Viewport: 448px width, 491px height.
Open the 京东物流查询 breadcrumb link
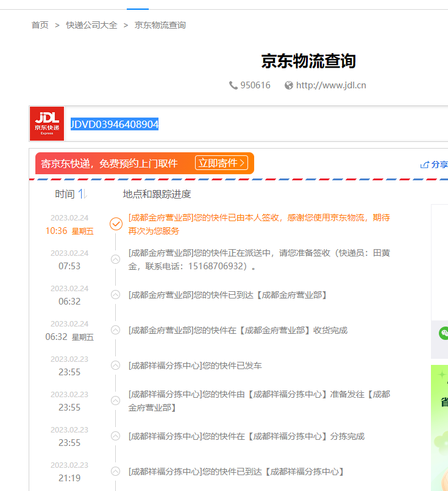[160, 25]
